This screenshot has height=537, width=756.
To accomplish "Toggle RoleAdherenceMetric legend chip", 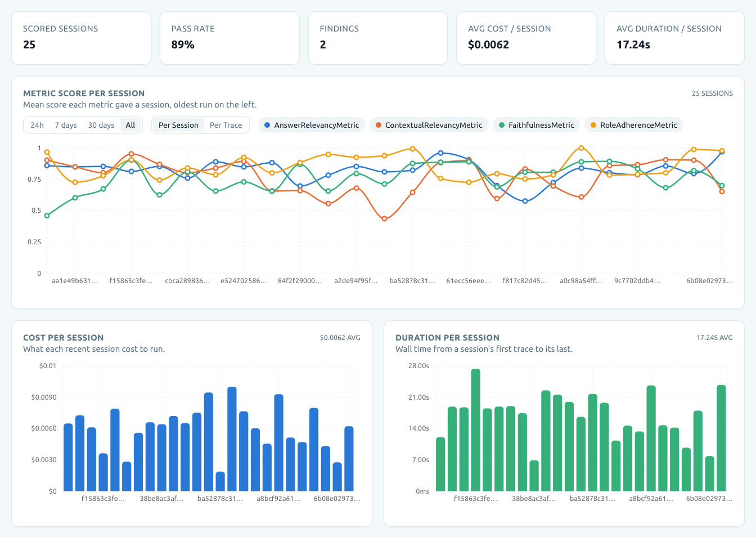I will [x=634, y=125].
